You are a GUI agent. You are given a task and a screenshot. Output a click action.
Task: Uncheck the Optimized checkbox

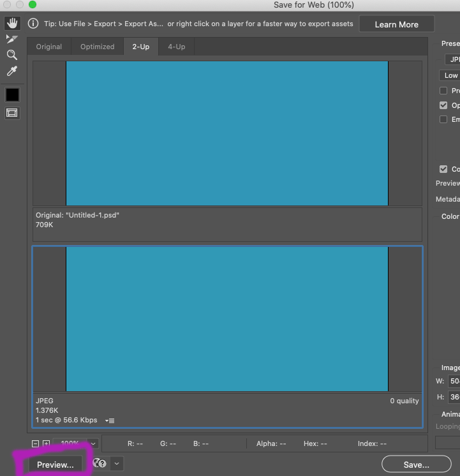443,105
